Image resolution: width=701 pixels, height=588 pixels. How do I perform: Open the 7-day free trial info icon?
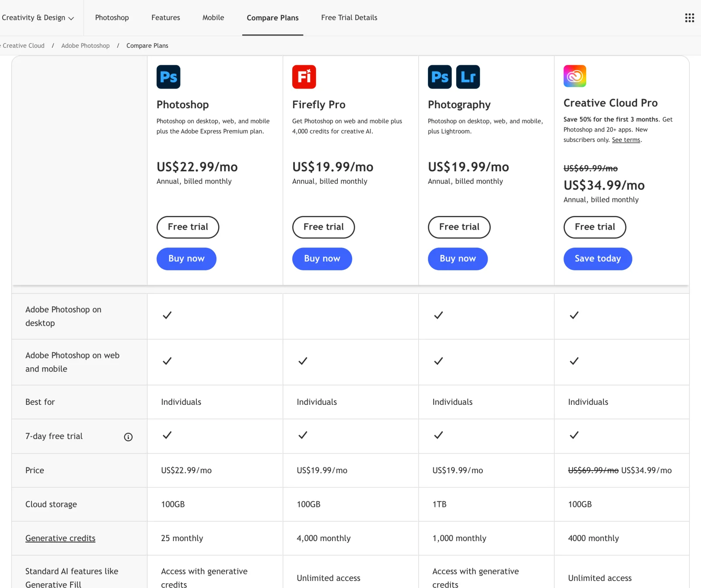click(x=128, y=437)
